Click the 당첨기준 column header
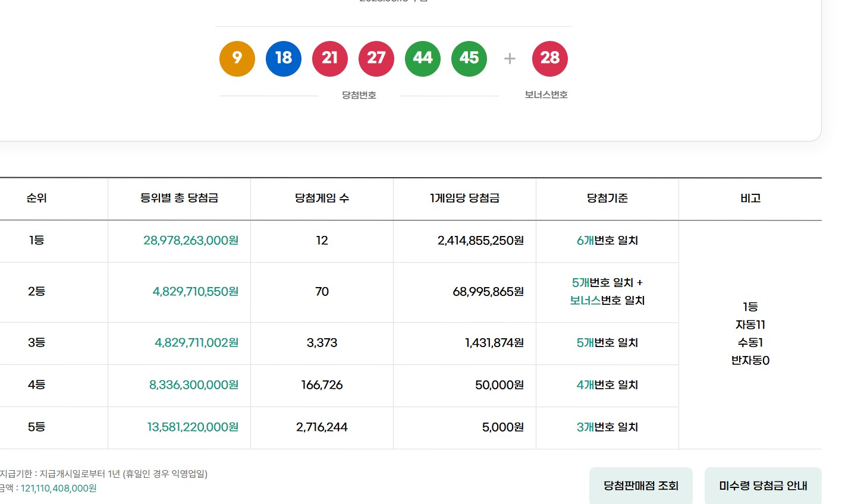The height and width of the screenshot is (504, 842). [x=607, y=199]
